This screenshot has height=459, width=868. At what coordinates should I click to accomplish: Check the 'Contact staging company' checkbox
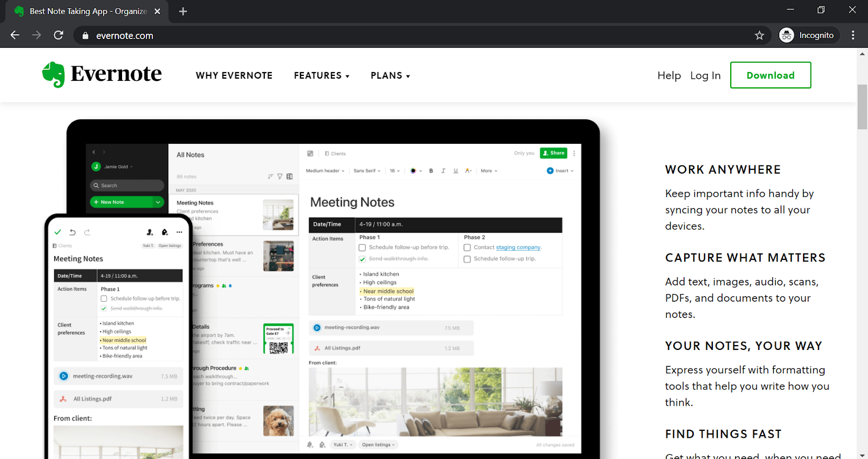coord(467,248)
